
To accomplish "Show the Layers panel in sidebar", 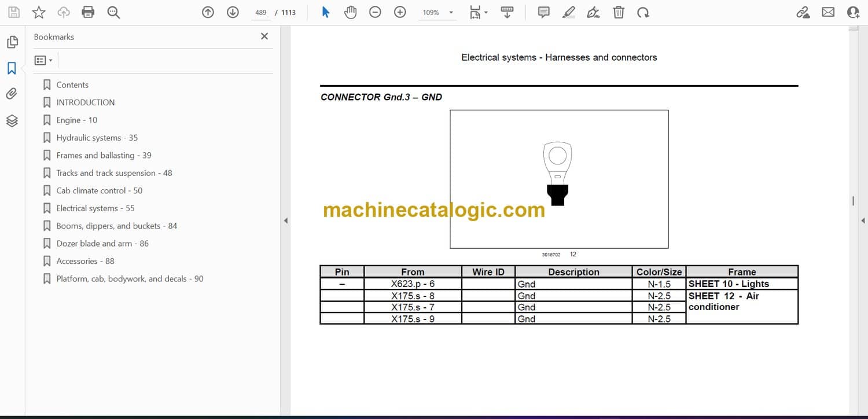I will (12, 120).
